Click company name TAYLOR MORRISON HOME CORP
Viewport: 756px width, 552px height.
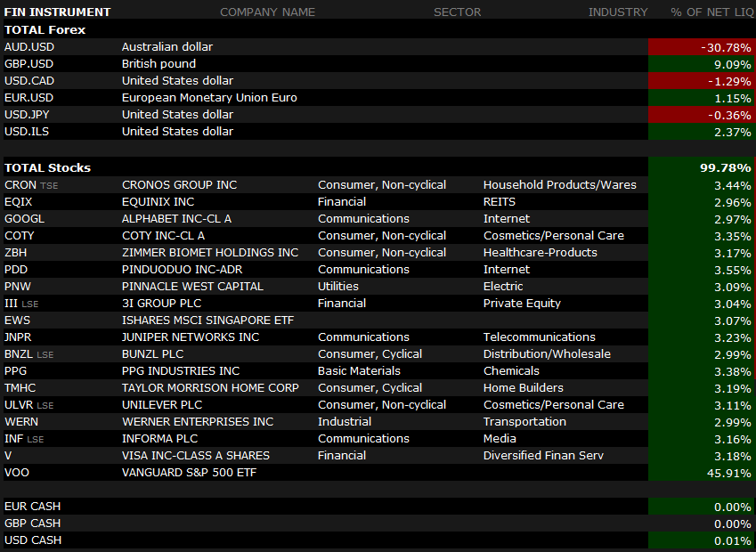210,387
